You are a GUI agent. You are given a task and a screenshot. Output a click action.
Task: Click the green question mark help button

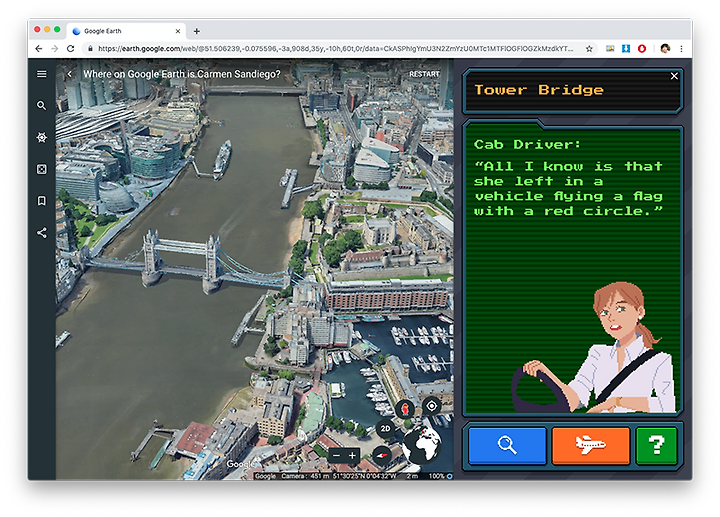(x=656, y=445)
